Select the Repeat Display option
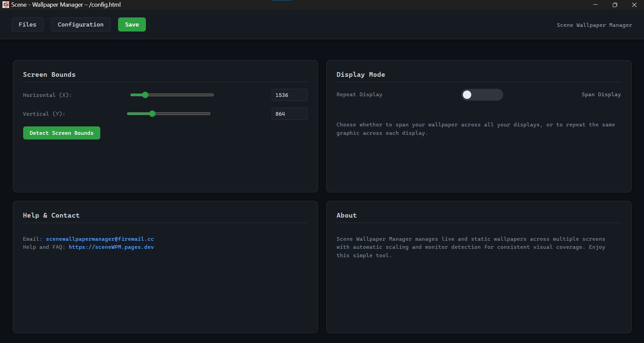This screenshot has height=343, width=644. [359, 95]
